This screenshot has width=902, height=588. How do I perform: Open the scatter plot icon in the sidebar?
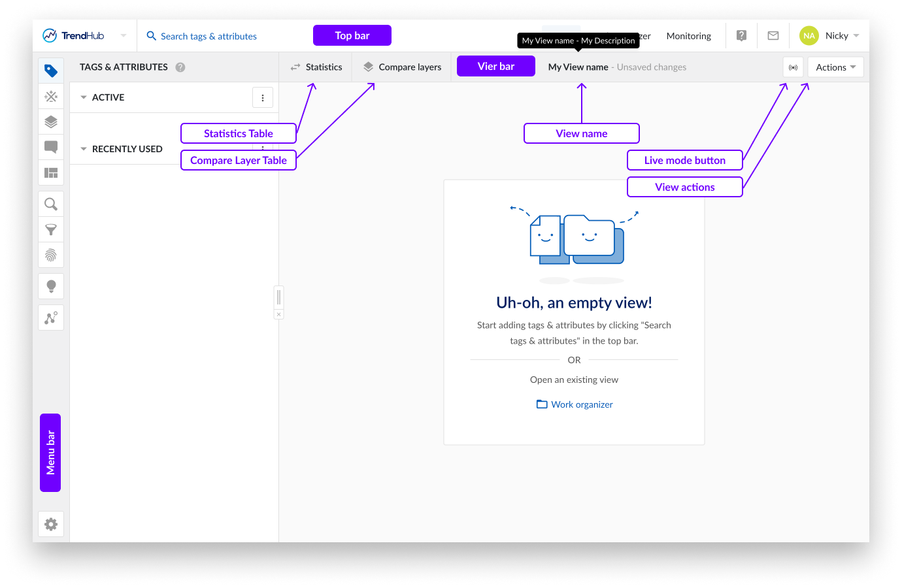[51, 317]
